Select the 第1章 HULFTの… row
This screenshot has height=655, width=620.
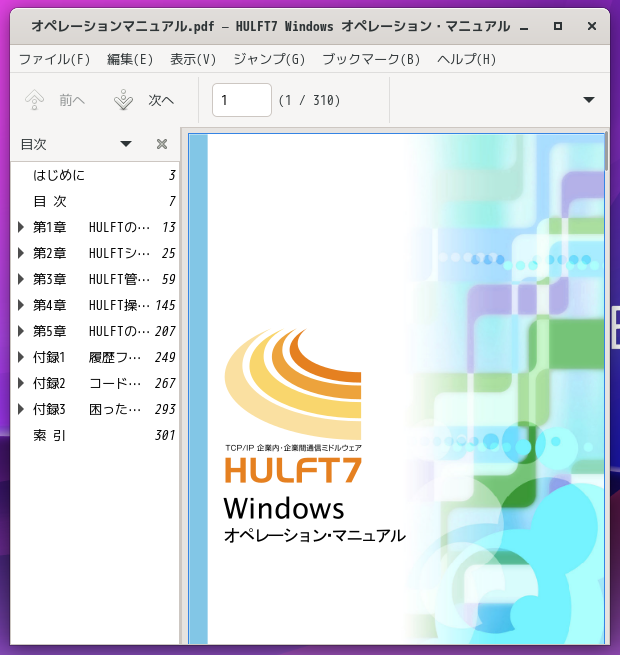point(95,227)
